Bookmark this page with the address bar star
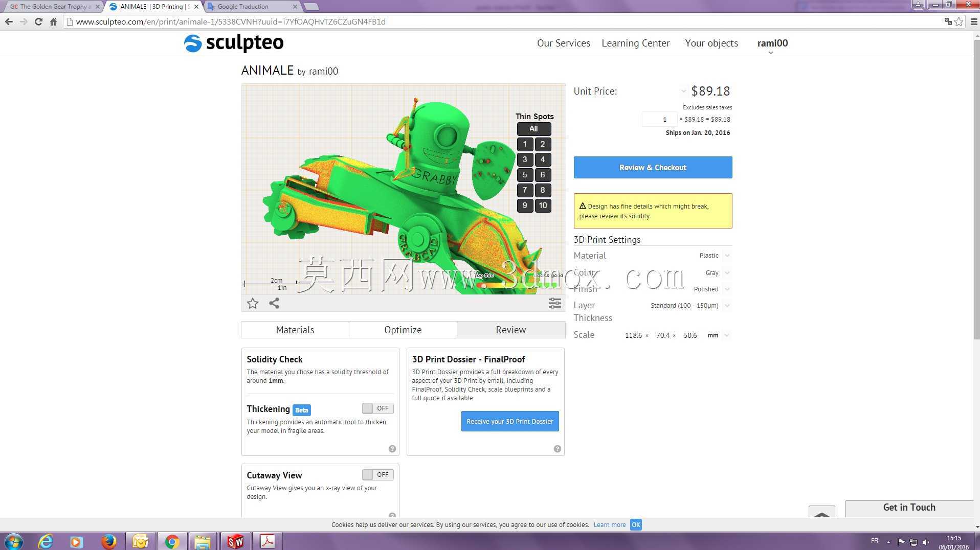980x550 pixels. 959,21
